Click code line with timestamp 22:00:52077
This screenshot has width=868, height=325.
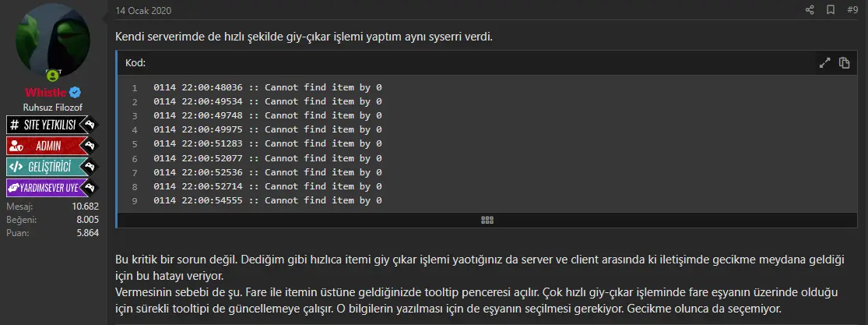268,158
